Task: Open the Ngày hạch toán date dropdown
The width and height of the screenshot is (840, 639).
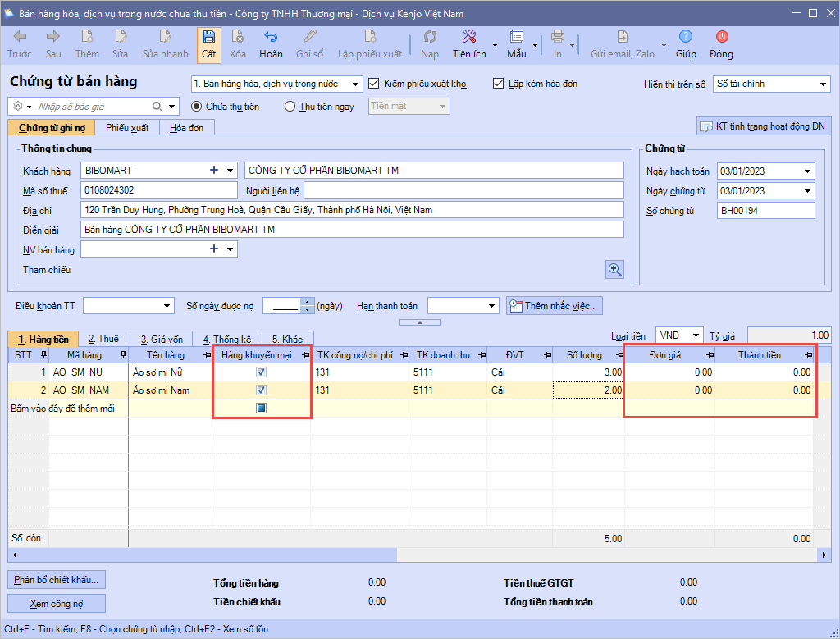Action: pos(808,171)
